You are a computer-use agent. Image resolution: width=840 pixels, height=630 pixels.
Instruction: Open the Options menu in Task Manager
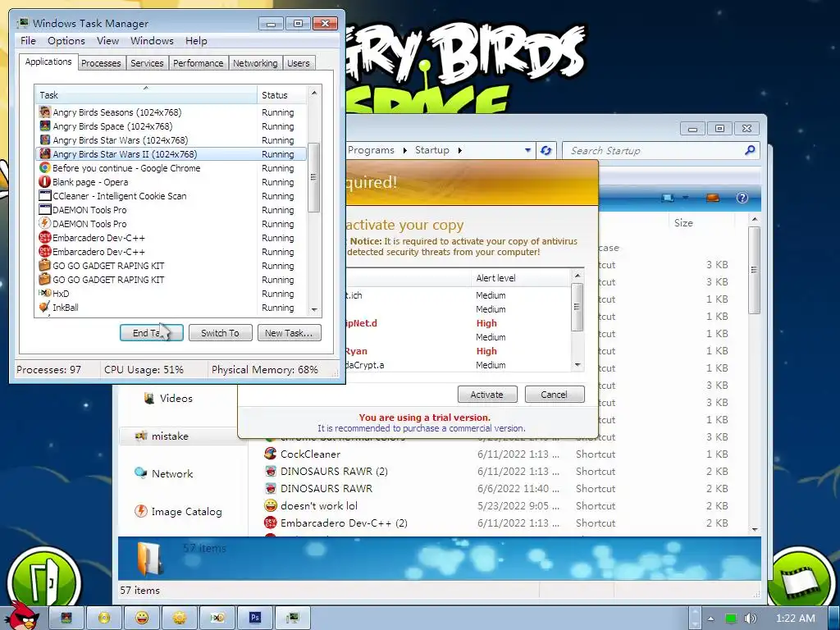66,41
